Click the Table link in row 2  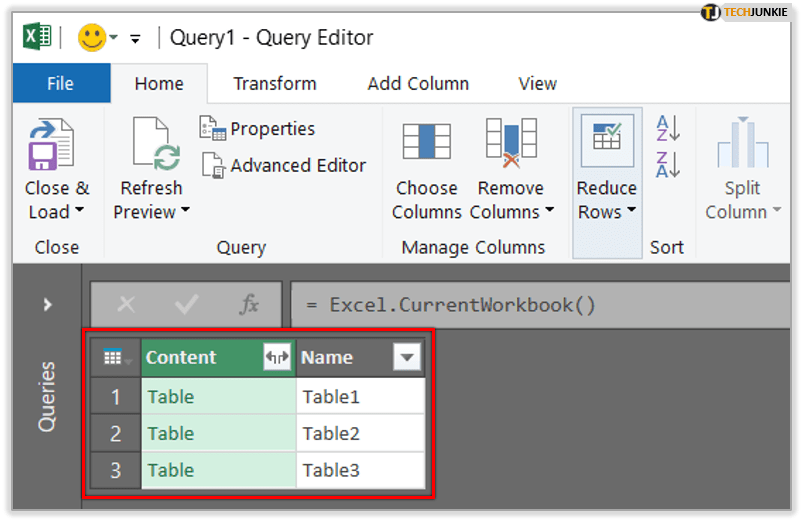171,433
